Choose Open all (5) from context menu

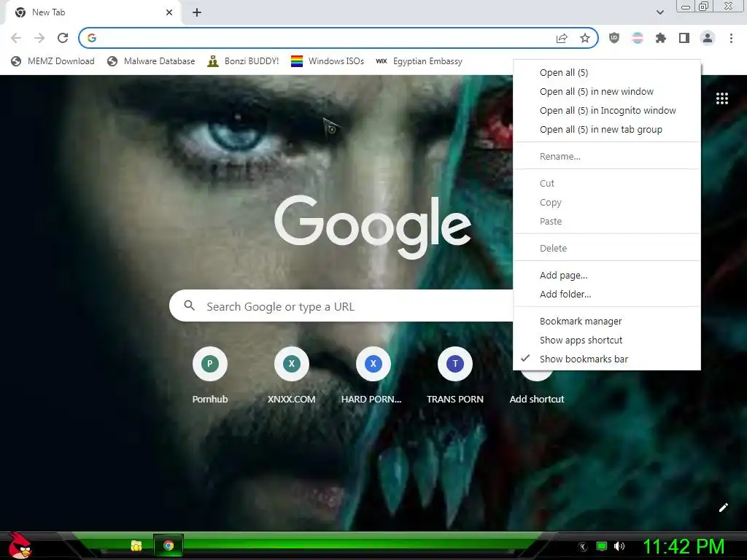click(606, 72)
